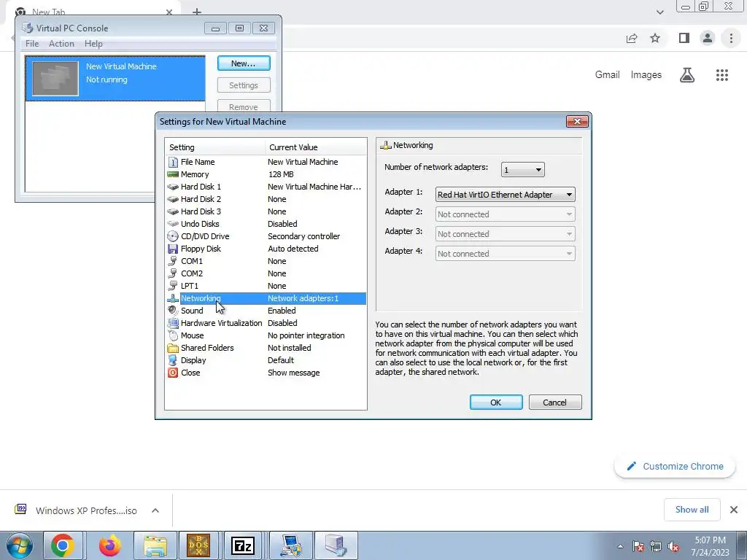Click OK in the settings dialog
Screen dimensions: 747x560
pos(496,402)
